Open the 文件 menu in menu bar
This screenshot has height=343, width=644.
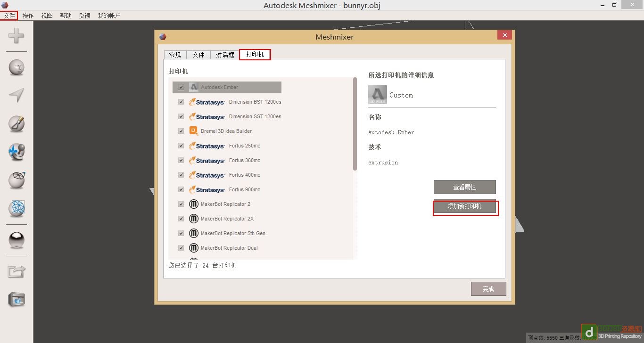9,16
